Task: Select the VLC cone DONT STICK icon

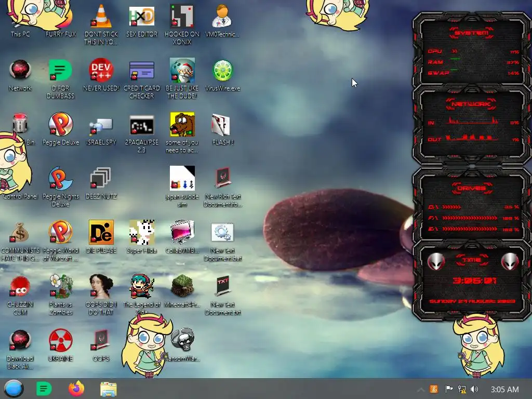Action: (101, 24)
